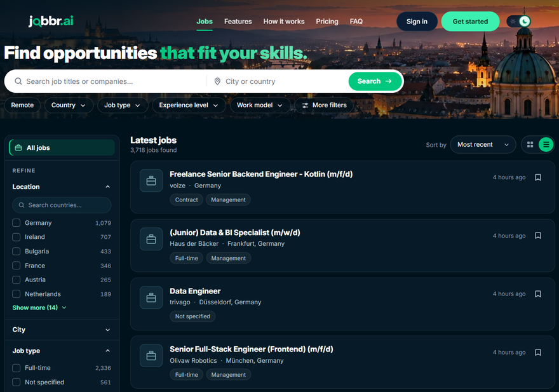Open the Country filter dropdown
This screenshot has height=392, width=559.
[x=69, y=105]
